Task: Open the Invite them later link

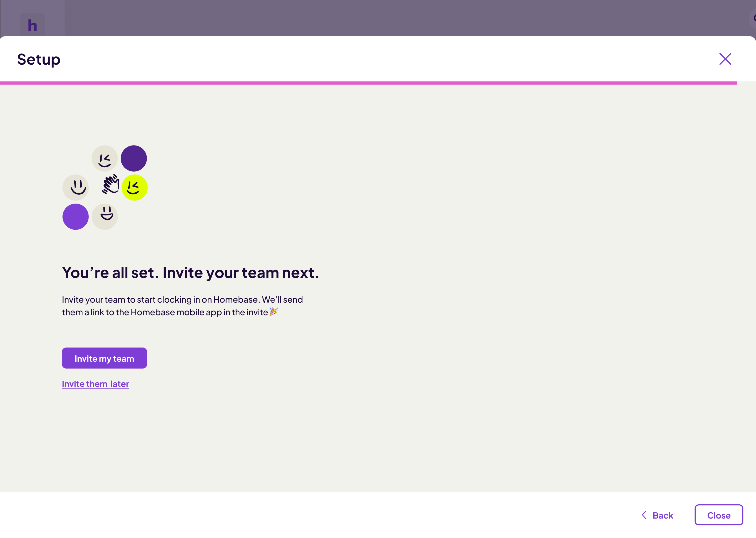Action: (95, 384)
